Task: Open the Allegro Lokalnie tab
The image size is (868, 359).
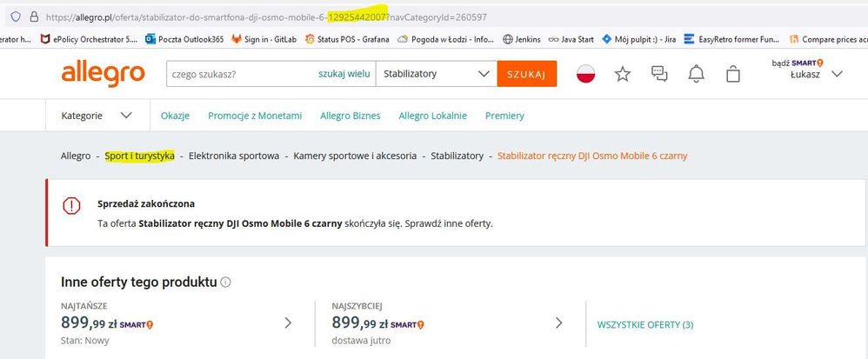Action: tap(433, 116)
